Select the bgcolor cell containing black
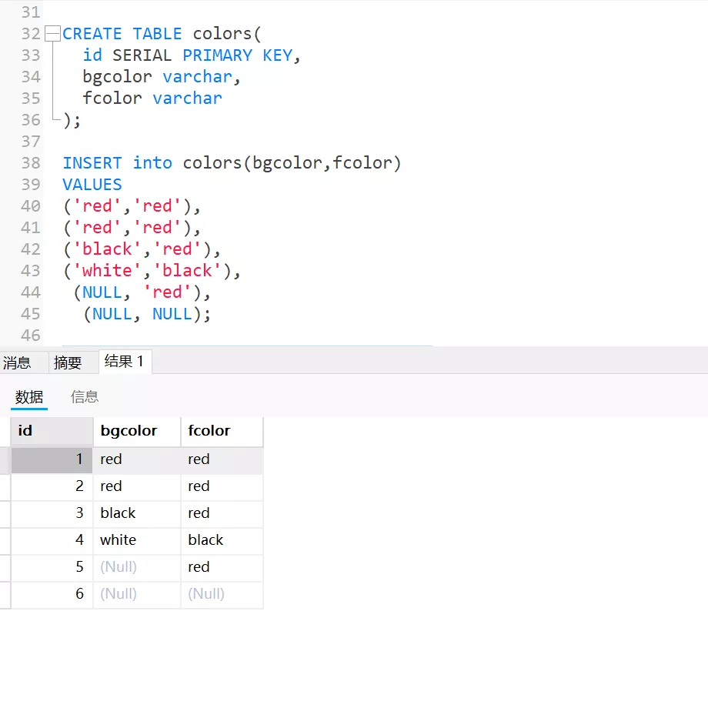708x728 pixels. tap(135, 513)
